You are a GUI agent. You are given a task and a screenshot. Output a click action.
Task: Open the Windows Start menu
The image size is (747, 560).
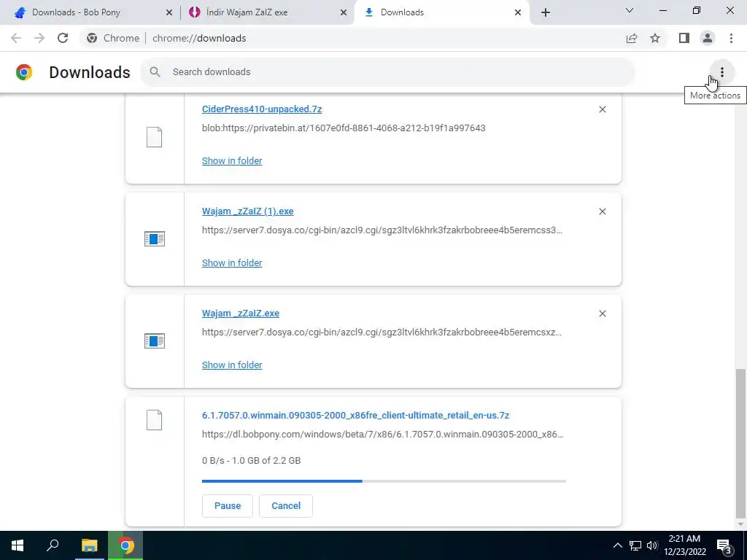click(18, 545)
